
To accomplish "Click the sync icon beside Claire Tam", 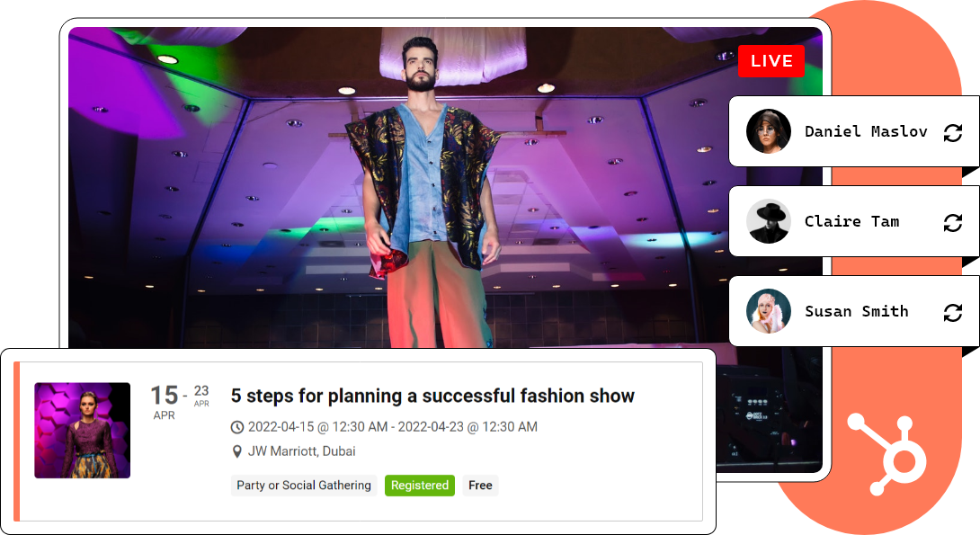I will [x=952, y=222].
